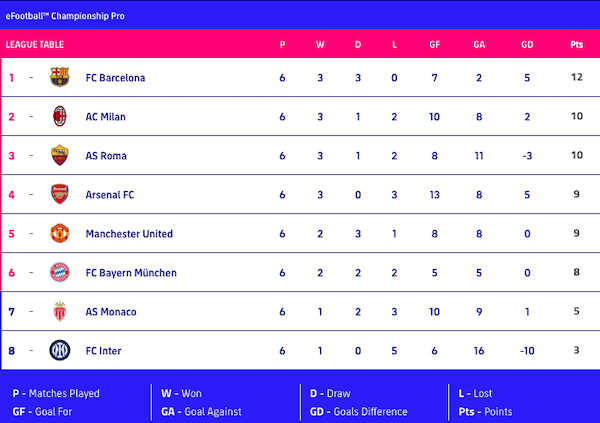600x423 pixels.
Task: Click the Manchester United club crest
Action: 59,234
